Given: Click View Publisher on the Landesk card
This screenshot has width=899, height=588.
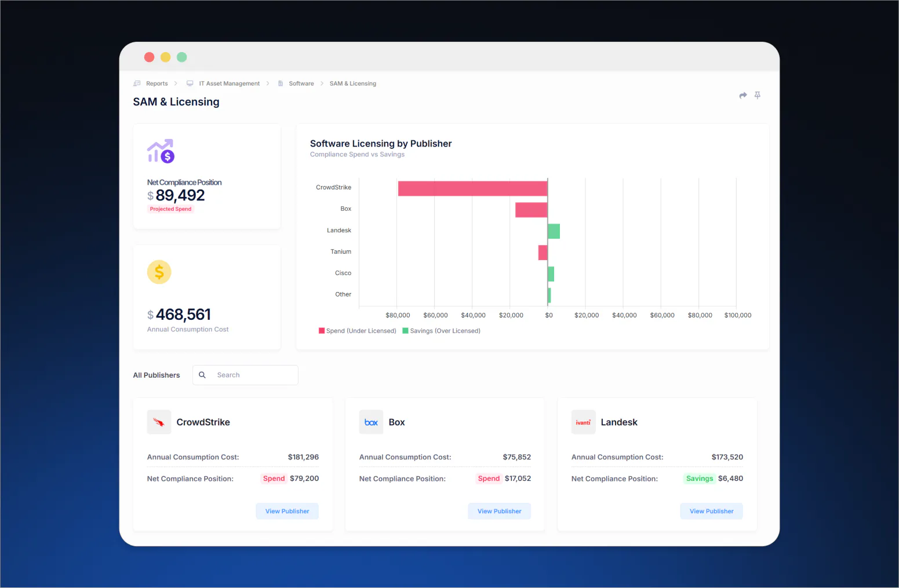Looking at the screenshot, I should tap(712, 511).
